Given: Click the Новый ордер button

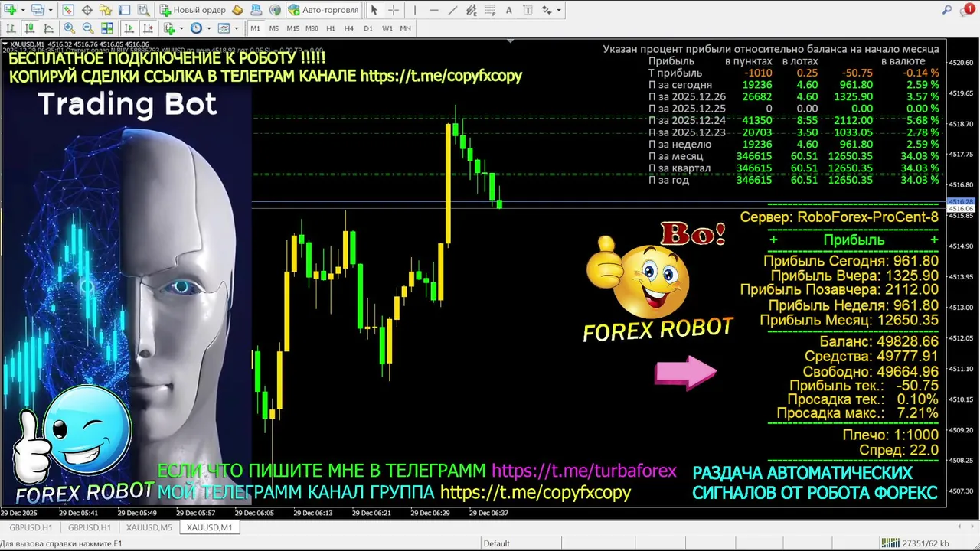Looking at the screenshot, I should (192, 10).
